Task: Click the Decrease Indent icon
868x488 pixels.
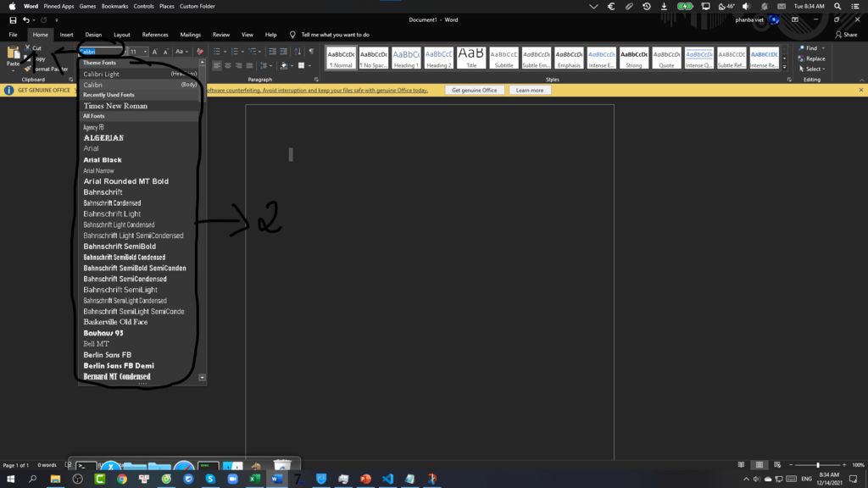Action: pos(272,52)
